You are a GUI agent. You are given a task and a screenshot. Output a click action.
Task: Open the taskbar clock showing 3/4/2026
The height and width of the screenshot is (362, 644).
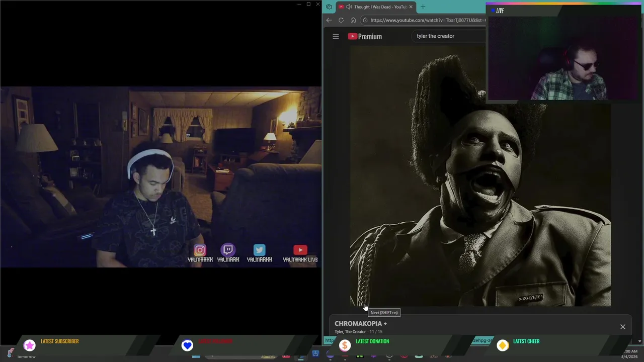(x=630, y=354)
